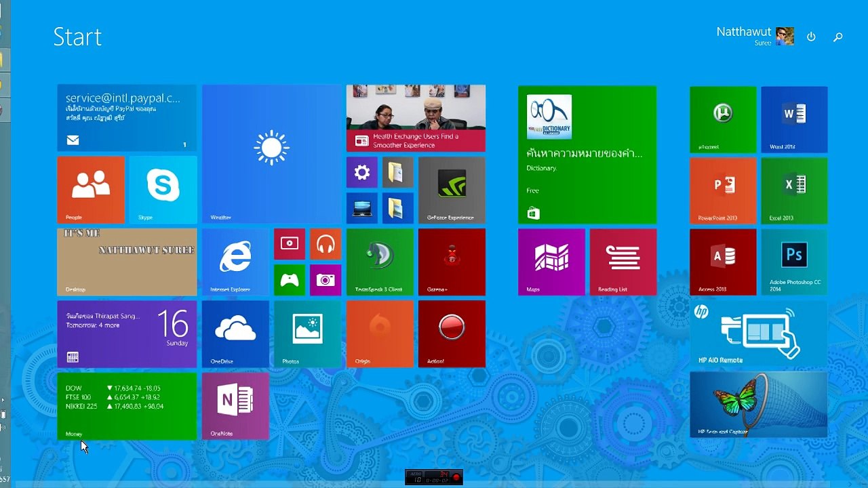
Task: Launch the GeForce Experience tile
Action: coord(452,190)
